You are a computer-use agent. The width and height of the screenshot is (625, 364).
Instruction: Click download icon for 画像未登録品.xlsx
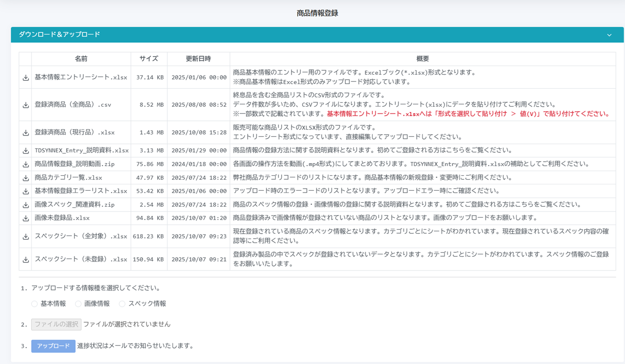[x=26, y=219]
